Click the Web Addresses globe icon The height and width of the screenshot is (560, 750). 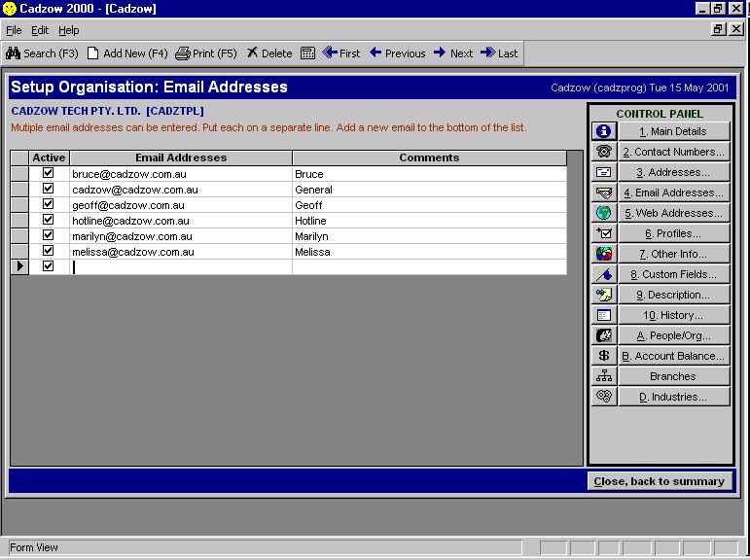[604, 213]
